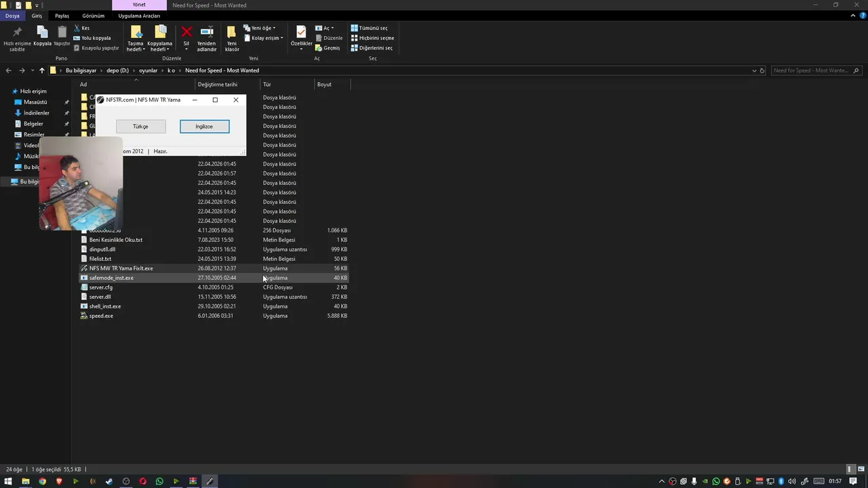
Task: Open the Aç dropdown in ribbon
Action: [324, 28]
